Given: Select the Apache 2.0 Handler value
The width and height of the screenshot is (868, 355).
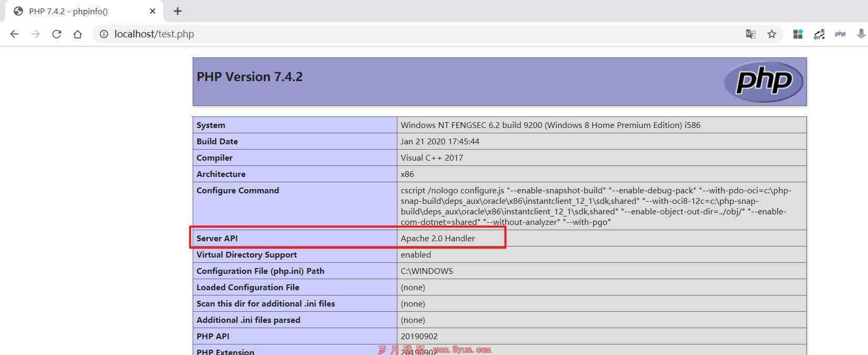Looking at the screenshot, I should [437, 239].
